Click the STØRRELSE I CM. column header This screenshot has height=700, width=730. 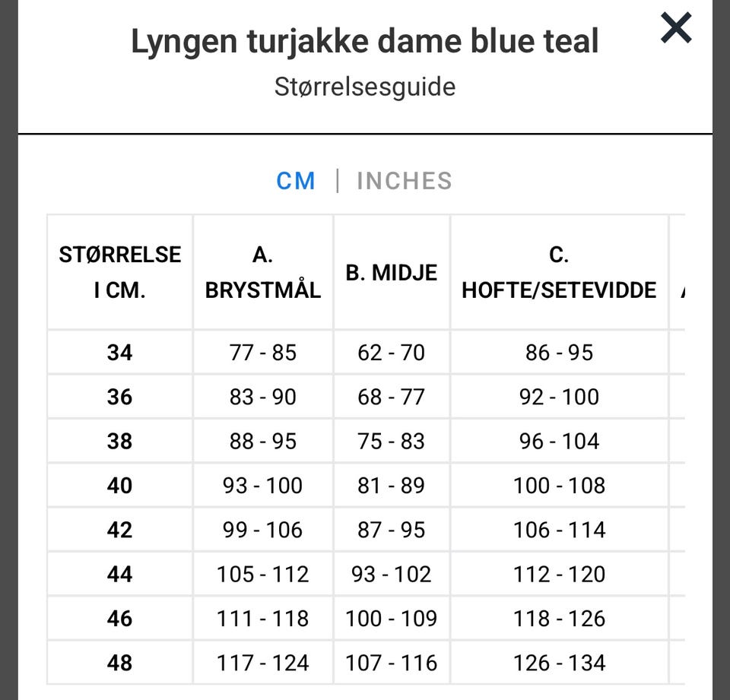119,272
